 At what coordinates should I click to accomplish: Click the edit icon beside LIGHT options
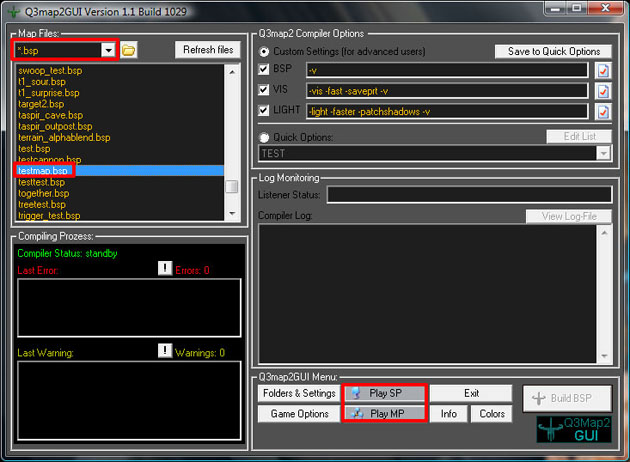[x=603, y=112]
